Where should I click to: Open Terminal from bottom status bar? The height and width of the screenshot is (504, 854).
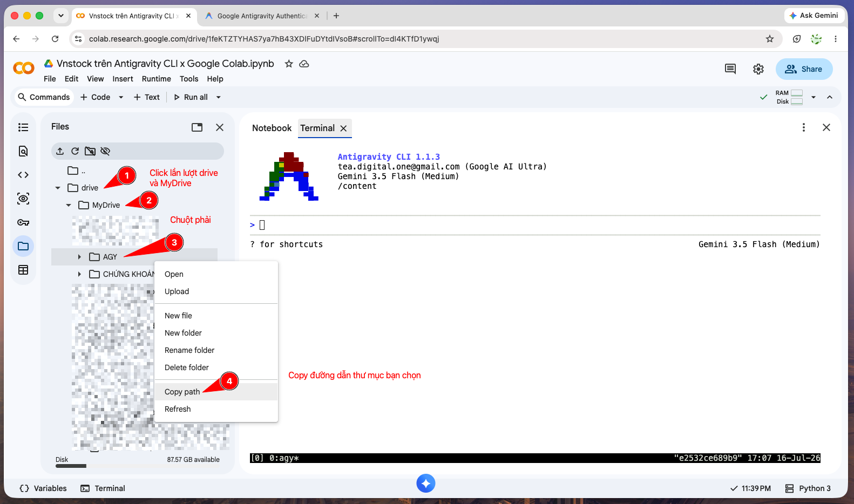click(103, 488)
